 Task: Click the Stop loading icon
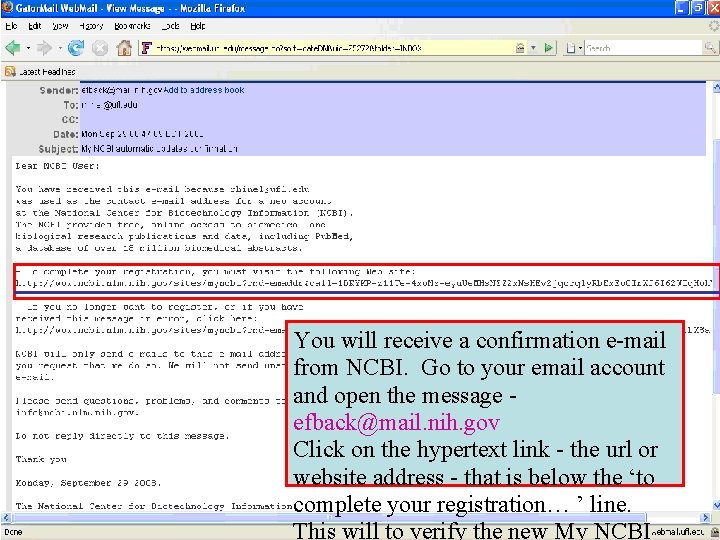[100, 48]
